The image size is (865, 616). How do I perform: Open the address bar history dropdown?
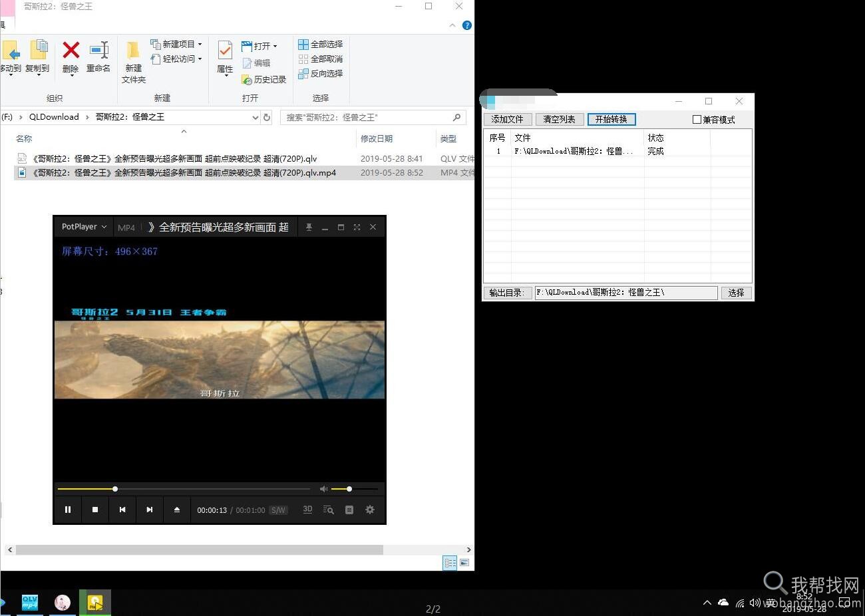(255, 117)
